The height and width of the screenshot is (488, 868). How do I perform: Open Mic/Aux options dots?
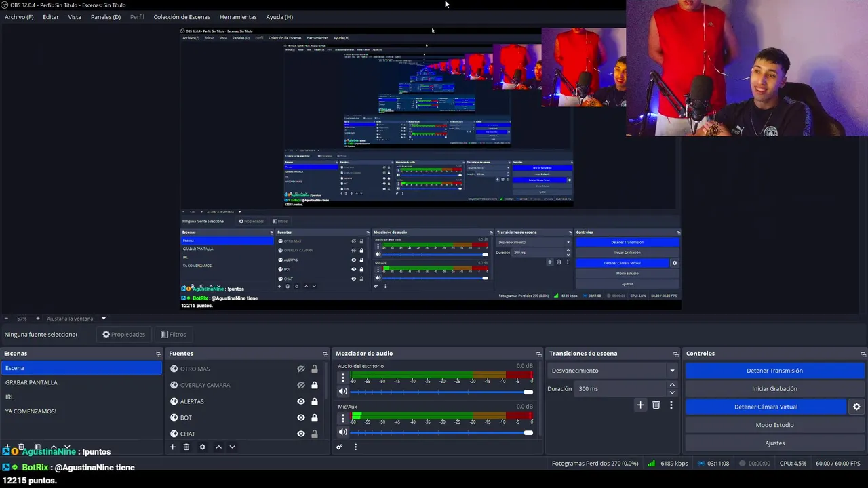343,419
